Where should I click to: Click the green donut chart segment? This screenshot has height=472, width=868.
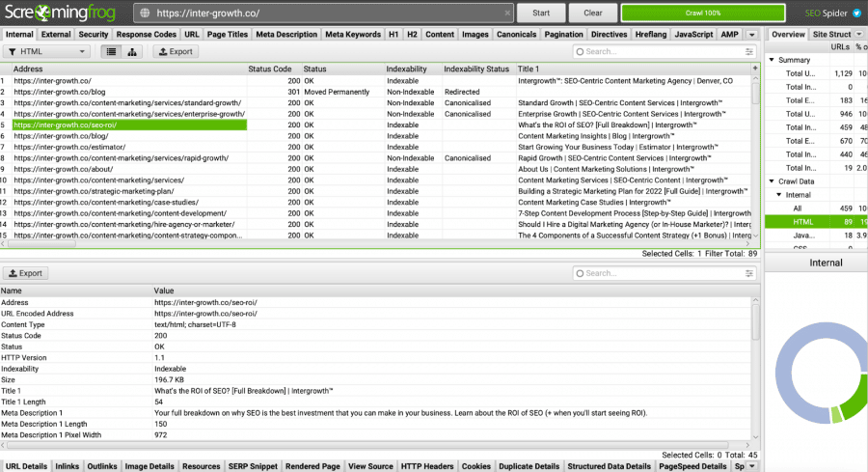(x=854, y=398)
